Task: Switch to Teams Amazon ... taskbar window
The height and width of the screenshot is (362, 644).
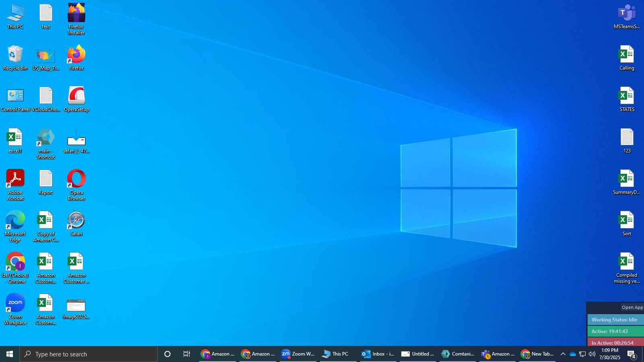Action: click(497, 354)
